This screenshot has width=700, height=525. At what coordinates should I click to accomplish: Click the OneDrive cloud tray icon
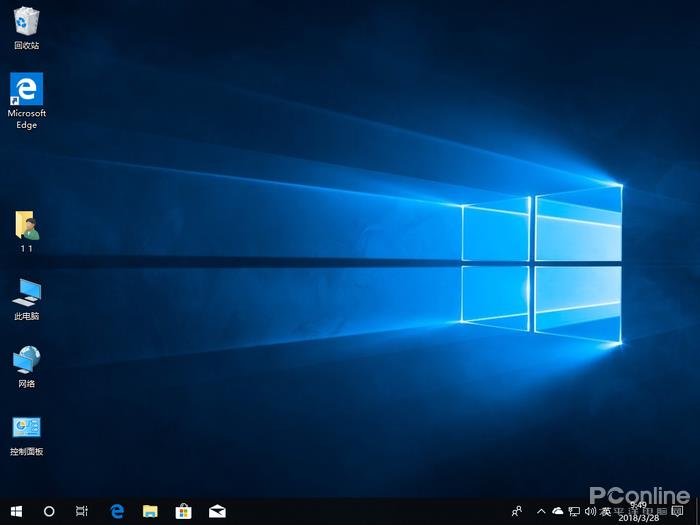pos(558,511)
